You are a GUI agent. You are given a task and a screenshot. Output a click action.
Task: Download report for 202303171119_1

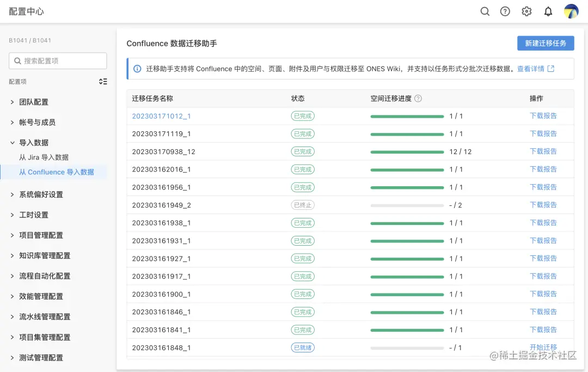[x=543, y=134]
